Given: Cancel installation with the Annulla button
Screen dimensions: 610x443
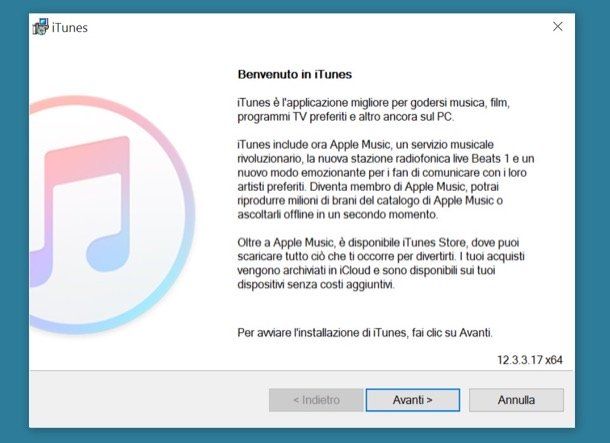Looking at the screenshot, I should coord(516,400).
